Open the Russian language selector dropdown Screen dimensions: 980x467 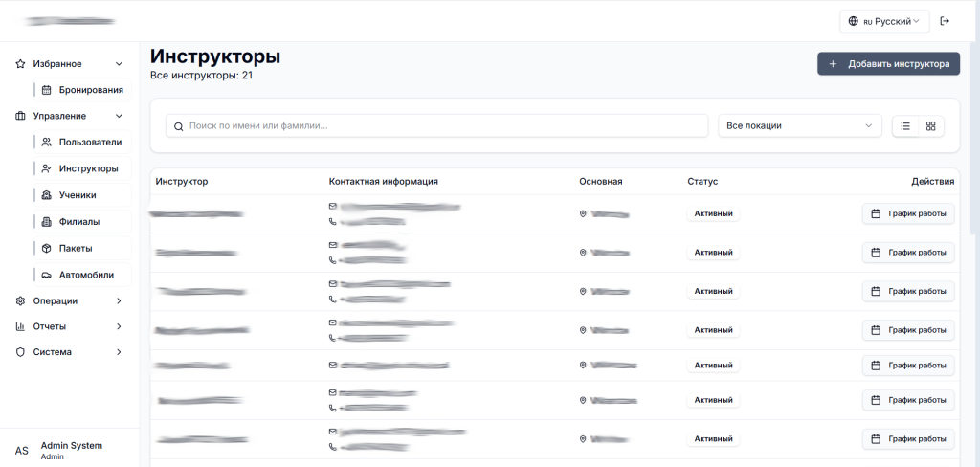click(x=884, y=21)
